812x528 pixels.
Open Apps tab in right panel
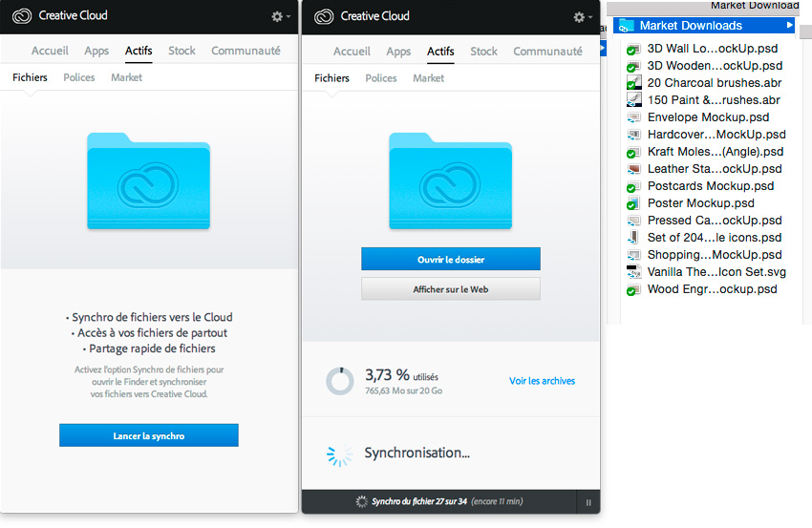398,52
